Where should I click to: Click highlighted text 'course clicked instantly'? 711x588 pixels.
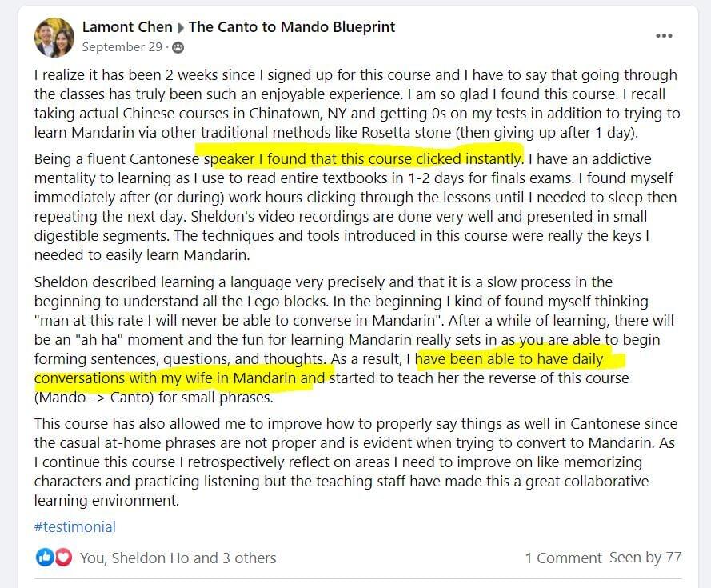(x=445, y=158)
